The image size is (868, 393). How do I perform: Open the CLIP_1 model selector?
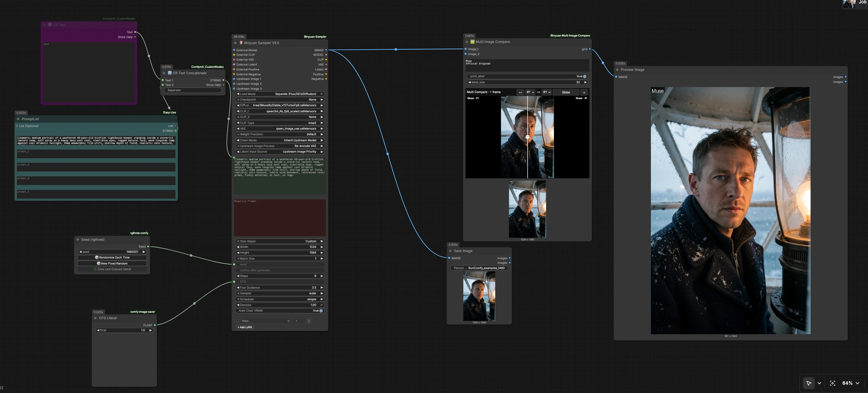280,111
